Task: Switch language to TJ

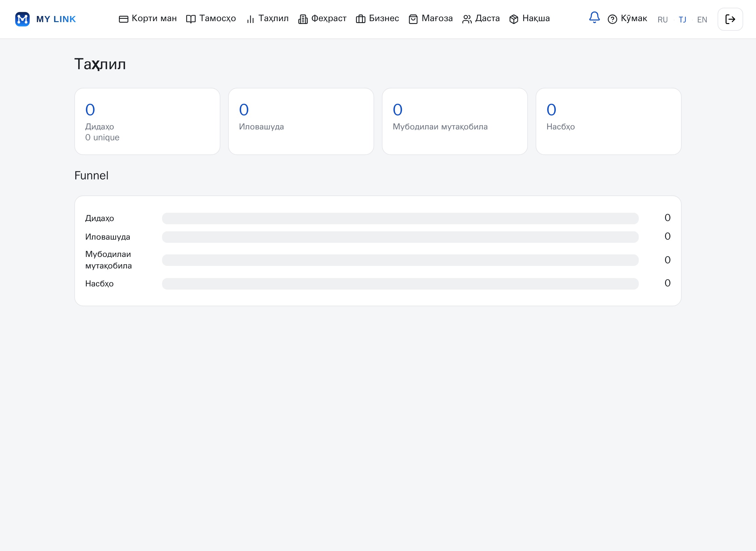Action: 682,20
